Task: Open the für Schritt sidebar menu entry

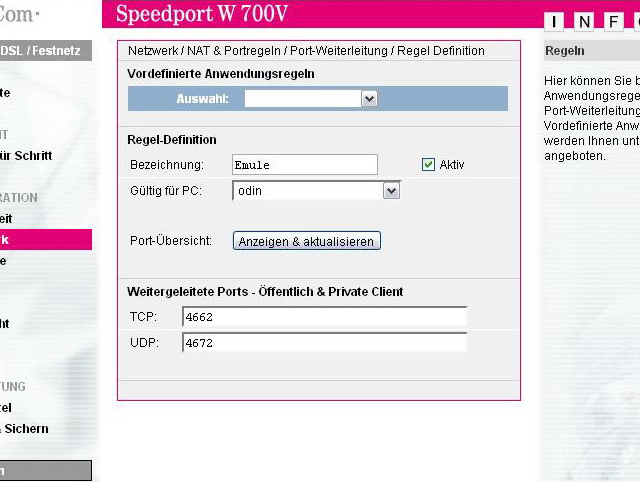Action: coord(26,155)
